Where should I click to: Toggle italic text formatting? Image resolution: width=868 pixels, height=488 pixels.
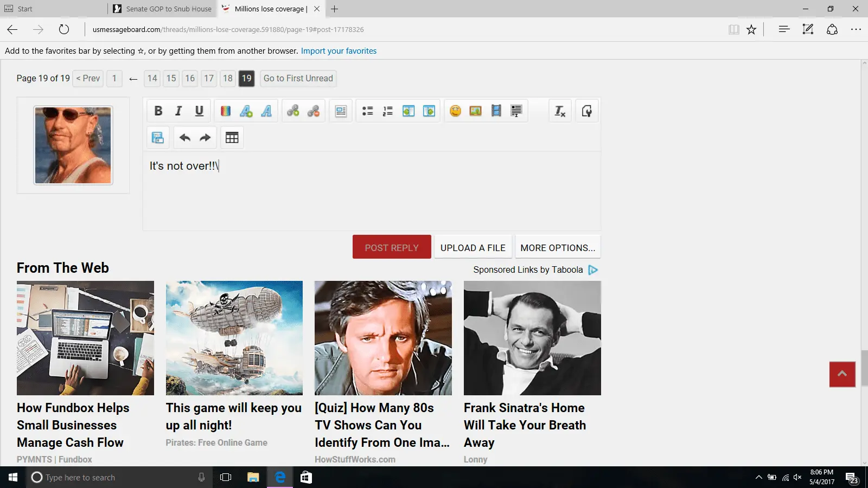click(178, 111)
